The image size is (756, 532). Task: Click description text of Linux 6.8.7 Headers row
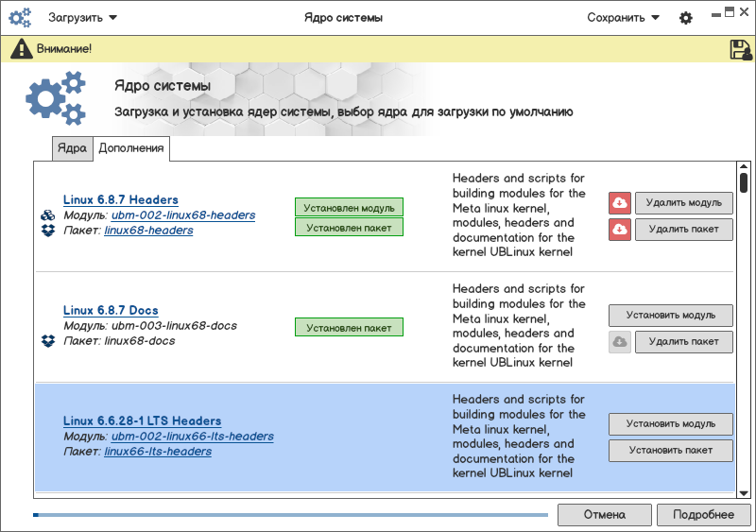pos(519,215)
